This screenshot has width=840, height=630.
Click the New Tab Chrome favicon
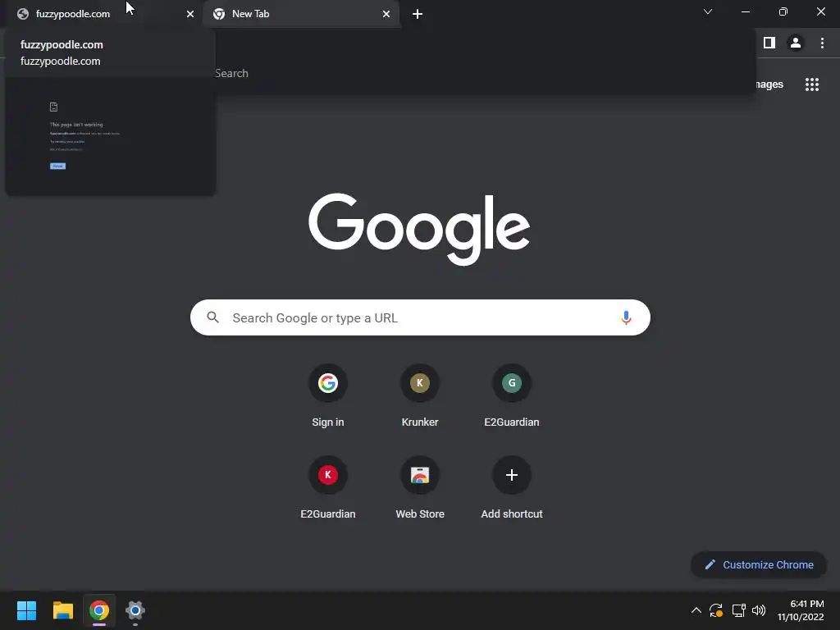(218, 14)
